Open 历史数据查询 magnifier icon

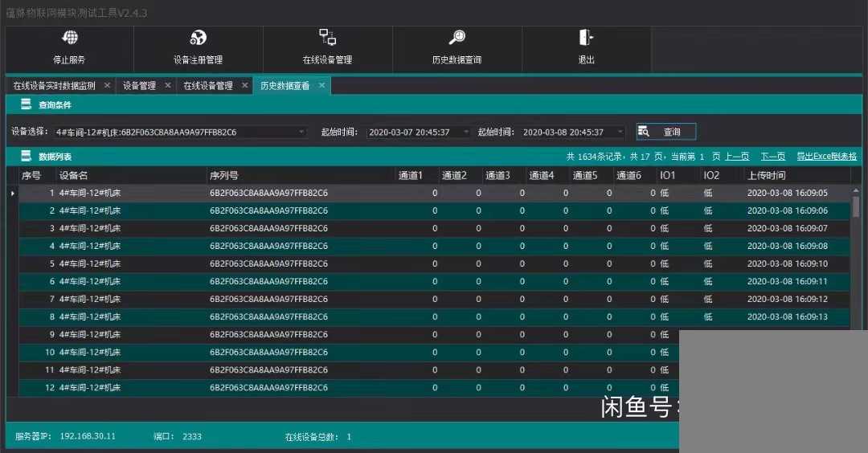click(457, 38)
